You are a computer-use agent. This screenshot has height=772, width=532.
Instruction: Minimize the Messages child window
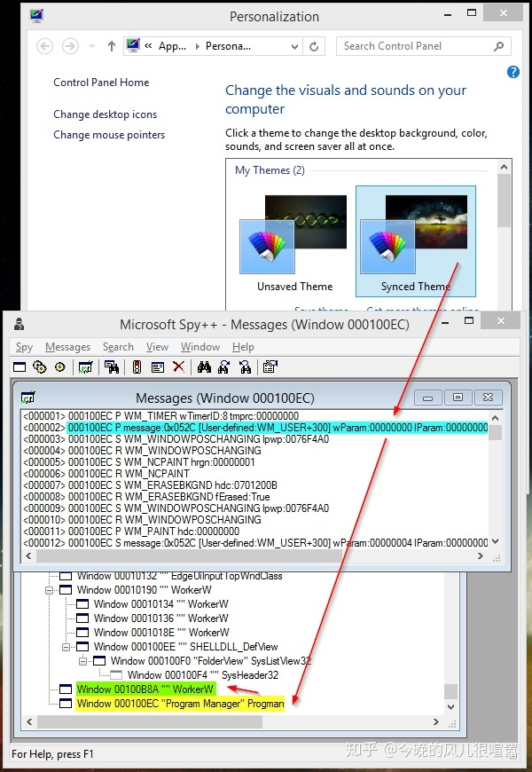pos(428,398)
